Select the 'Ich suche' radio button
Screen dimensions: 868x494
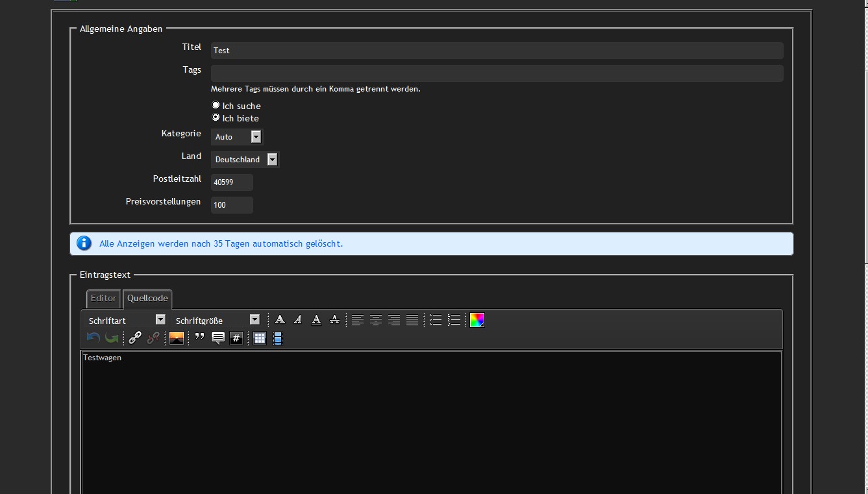(216, 105)
